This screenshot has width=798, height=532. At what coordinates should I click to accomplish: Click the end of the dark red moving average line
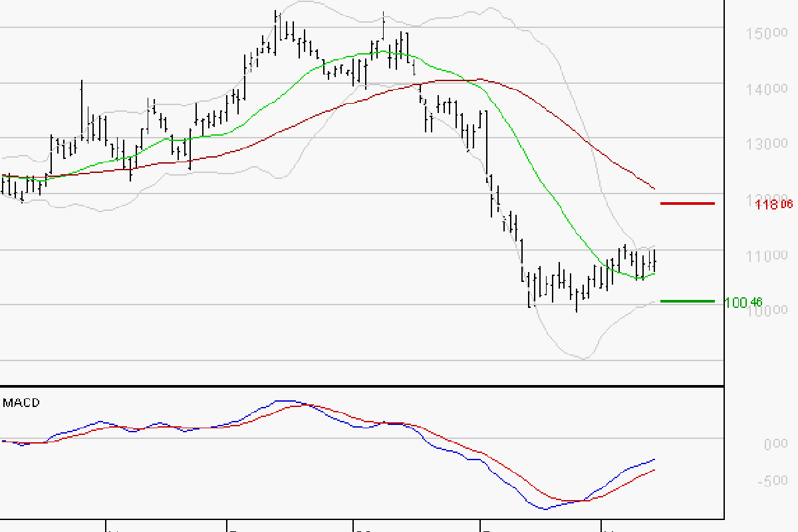pos(654,188)
